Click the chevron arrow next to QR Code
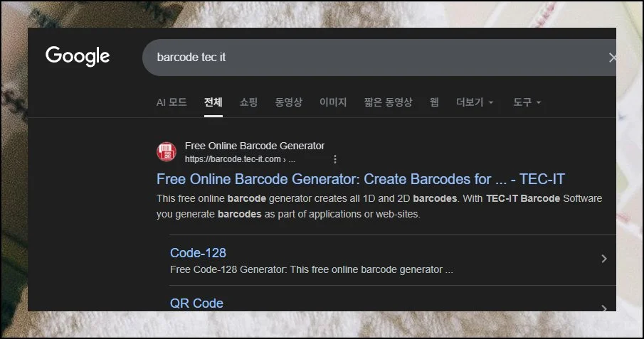This screenshot has width=644, height=339. (603, 308)
